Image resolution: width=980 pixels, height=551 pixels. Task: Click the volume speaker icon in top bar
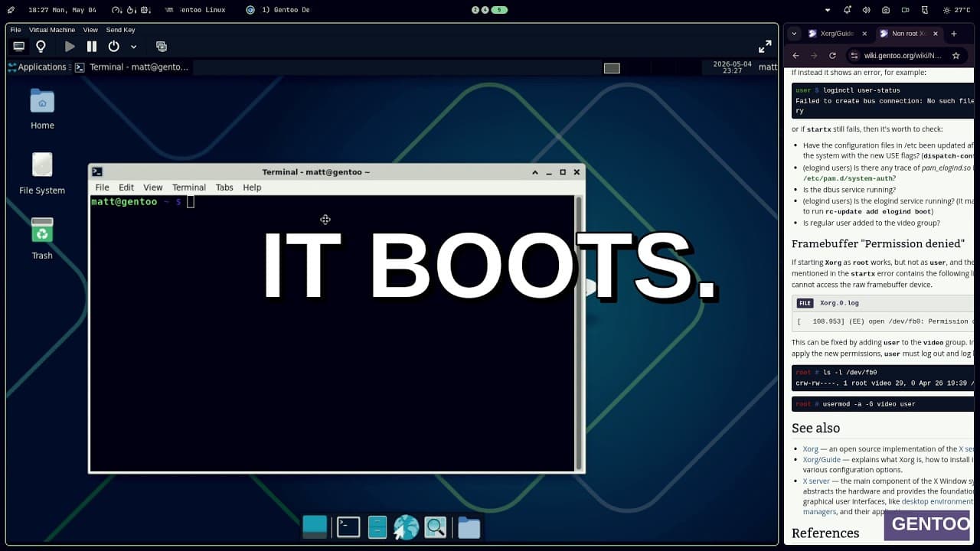(x=866, y=10)
